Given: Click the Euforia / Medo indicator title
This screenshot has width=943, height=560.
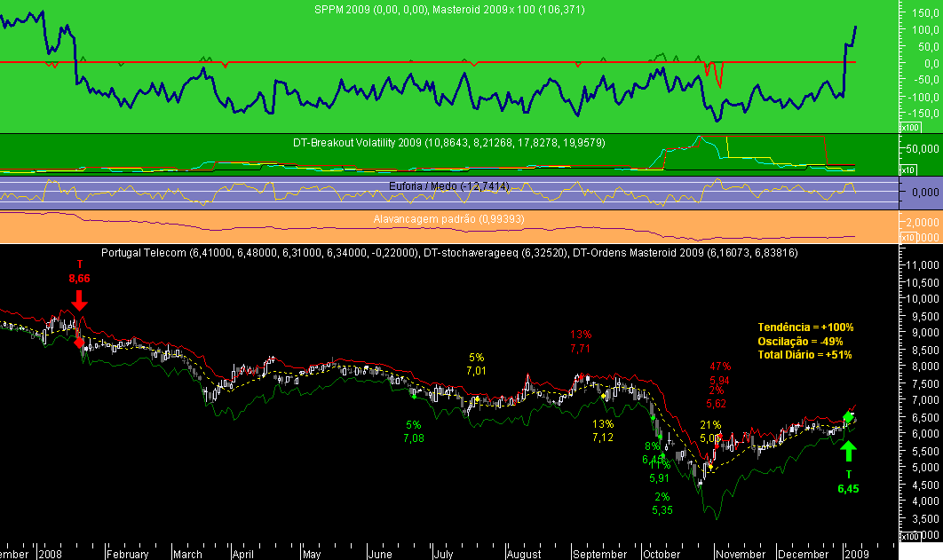Looking at the screenshot, I should pos(449,186).
